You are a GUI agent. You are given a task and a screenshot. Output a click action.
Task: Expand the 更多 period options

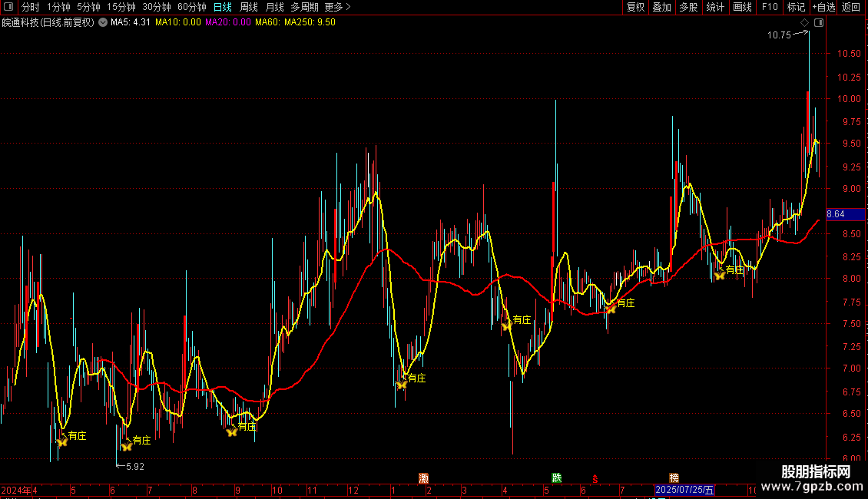(x=338, y=7)
